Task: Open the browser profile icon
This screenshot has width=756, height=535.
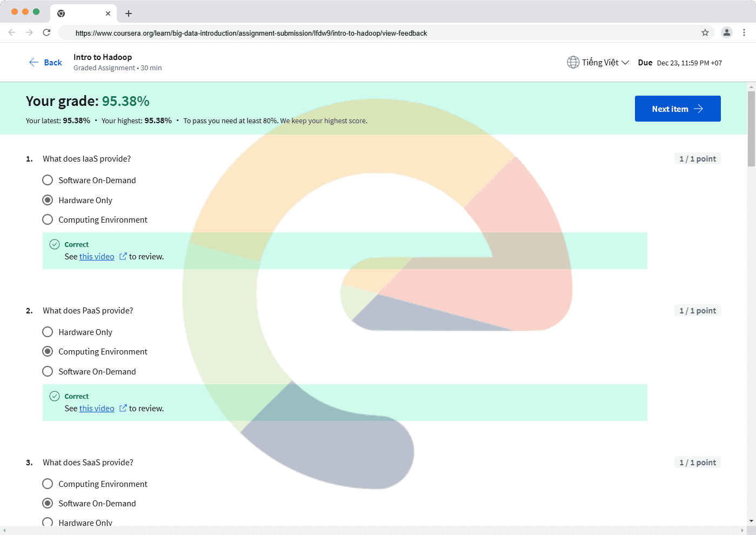Action: [x=727, y=32]
